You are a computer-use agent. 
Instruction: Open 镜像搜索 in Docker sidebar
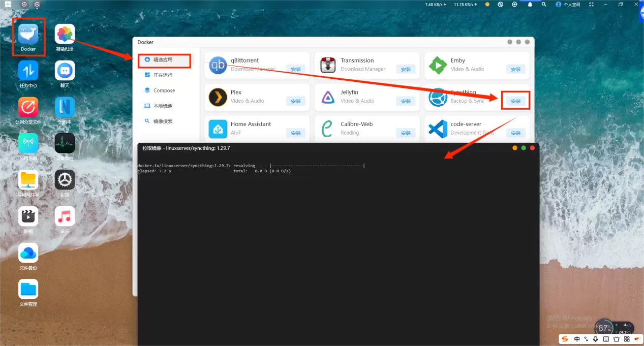(x=163, y=121)
